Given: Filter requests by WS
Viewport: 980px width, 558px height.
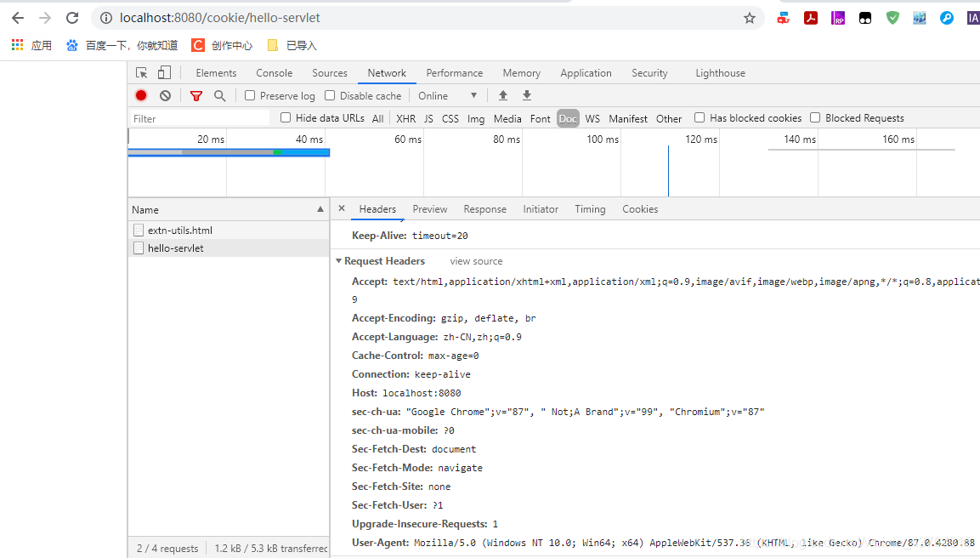Looking at the screenshot, I should 592,118.
